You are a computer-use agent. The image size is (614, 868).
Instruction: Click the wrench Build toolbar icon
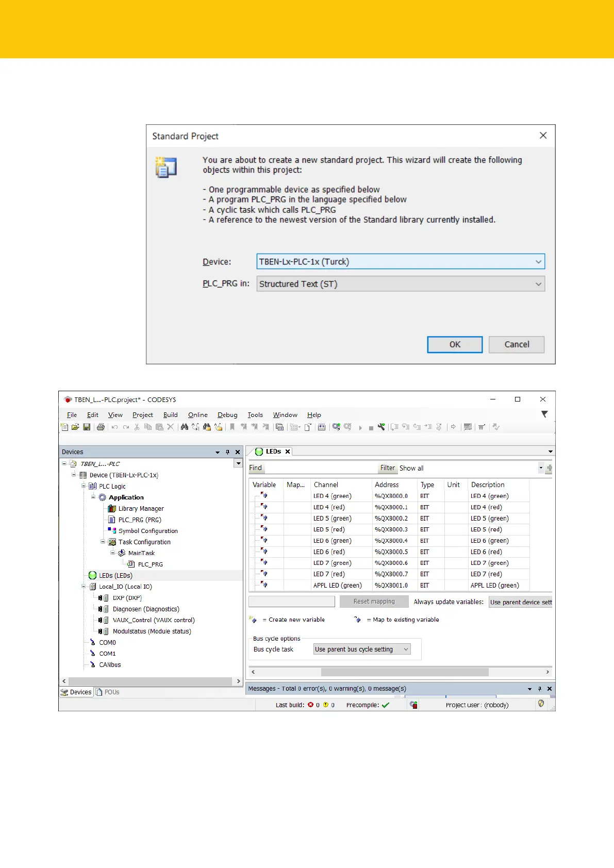tap(381, 427)
